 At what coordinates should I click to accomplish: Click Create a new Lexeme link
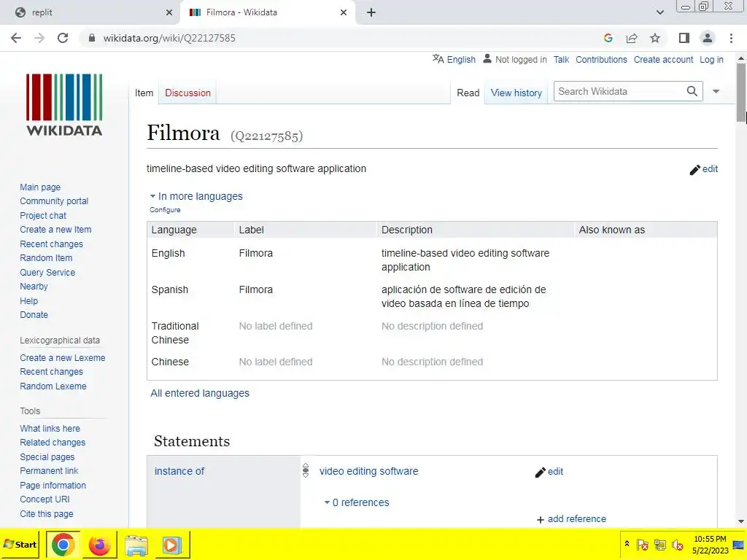(63, 357)
